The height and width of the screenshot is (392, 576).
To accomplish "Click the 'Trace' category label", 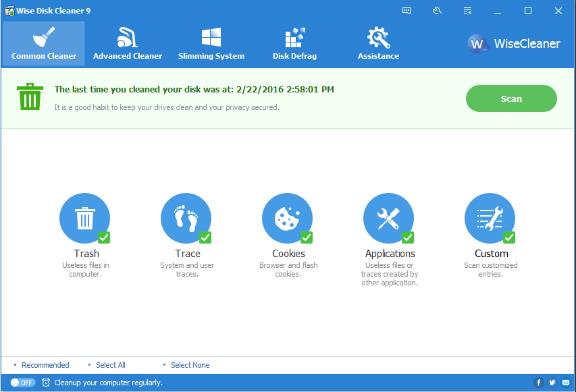I will click(188, 254).
